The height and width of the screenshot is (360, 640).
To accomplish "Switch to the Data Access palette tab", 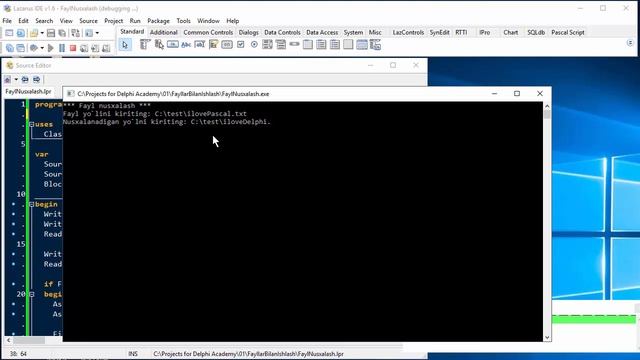I will tap(322, 32).
